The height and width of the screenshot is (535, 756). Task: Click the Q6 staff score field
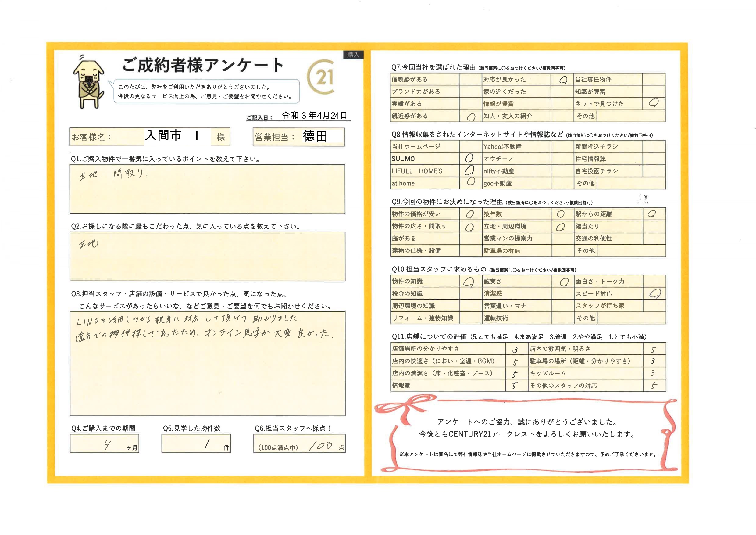click(x=299, y=443)
